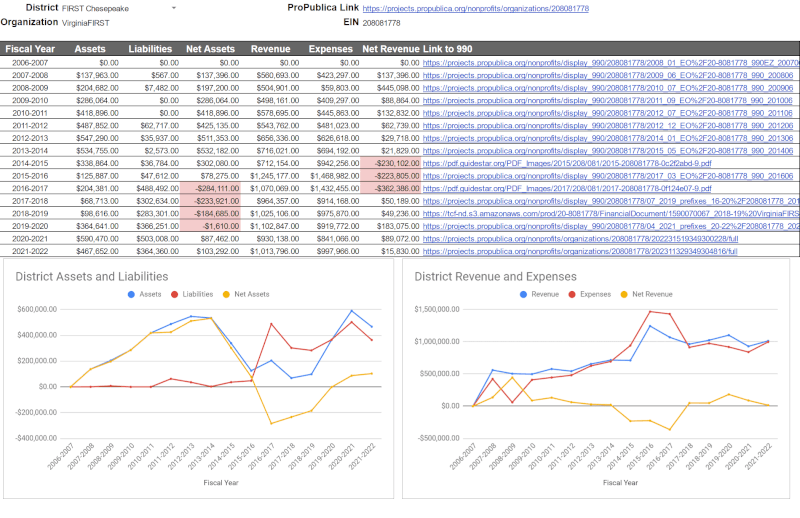Open the District dropdown arrow

pyautogui.click(x=174, y=8)
